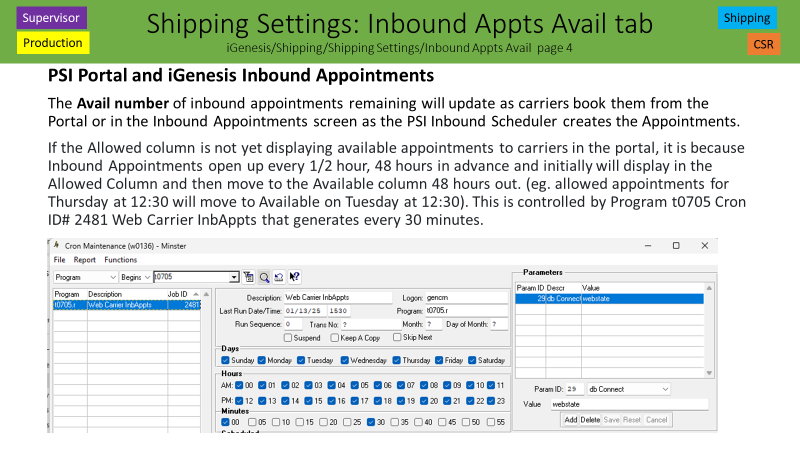Click the Value field webstate

tap(629, 404)
